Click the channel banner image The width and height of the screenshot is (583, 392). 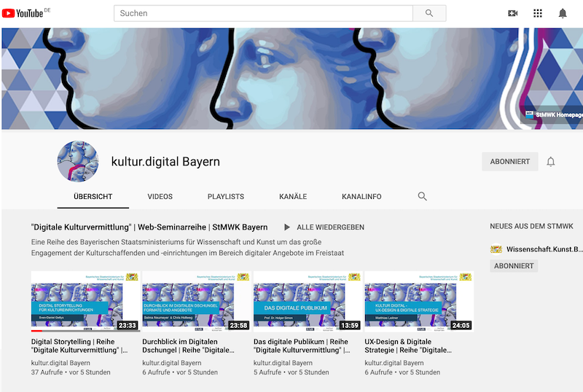click(291, 79)
